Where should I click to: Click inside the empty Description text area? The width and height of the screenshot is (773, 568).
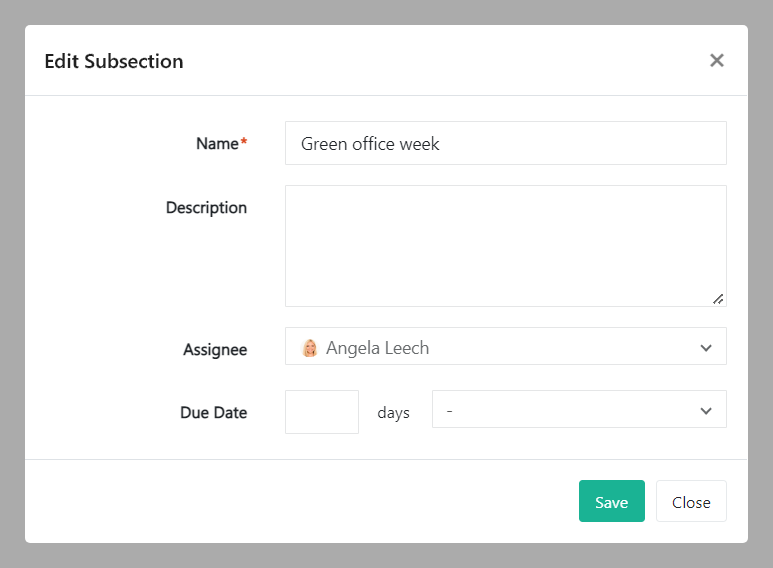(x=505, y=245)
